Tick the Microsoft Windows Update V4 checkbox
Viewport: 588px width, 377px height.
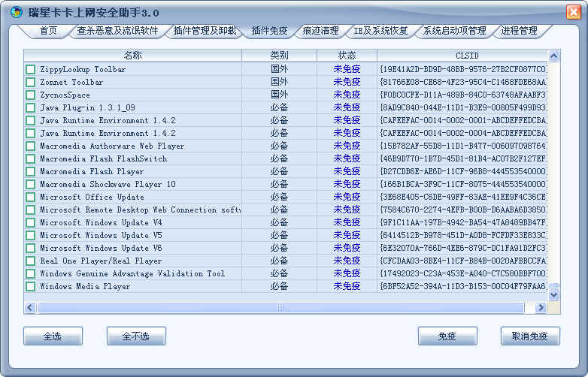(x=31, y=222)
